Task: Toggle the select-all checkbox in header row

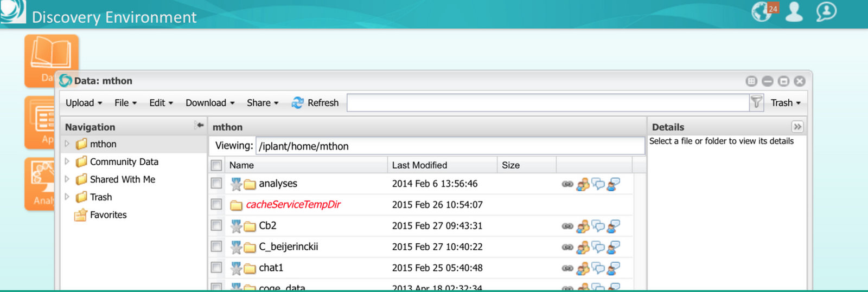Action: pyautogui.click(x=216, y=165)
